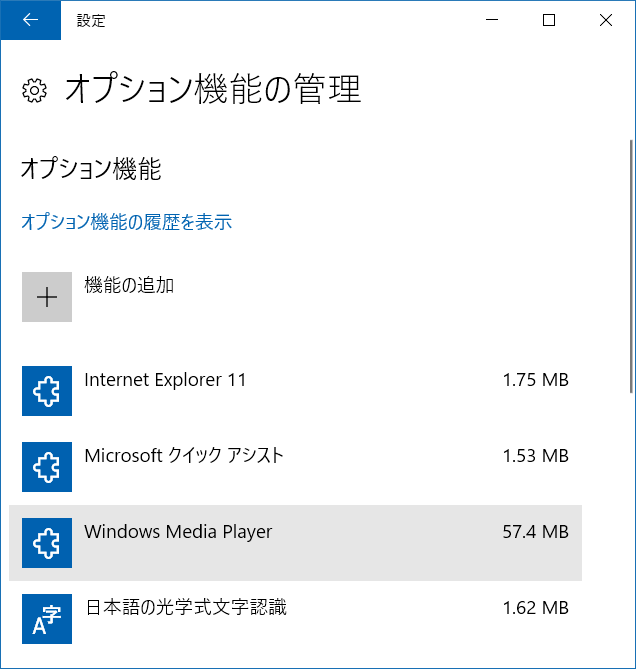Click the vertical scrollbar thumb

click(632, 266)
